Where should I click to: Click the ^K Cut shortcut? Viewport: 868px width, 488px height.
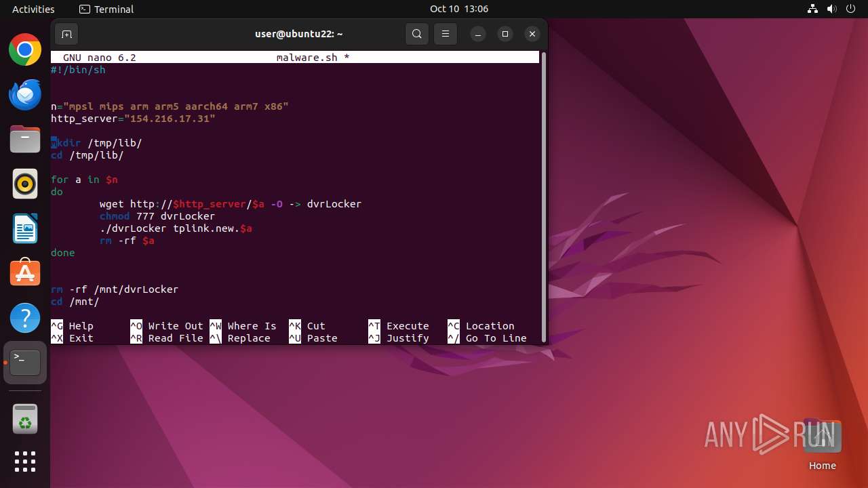tap(307, 326)
